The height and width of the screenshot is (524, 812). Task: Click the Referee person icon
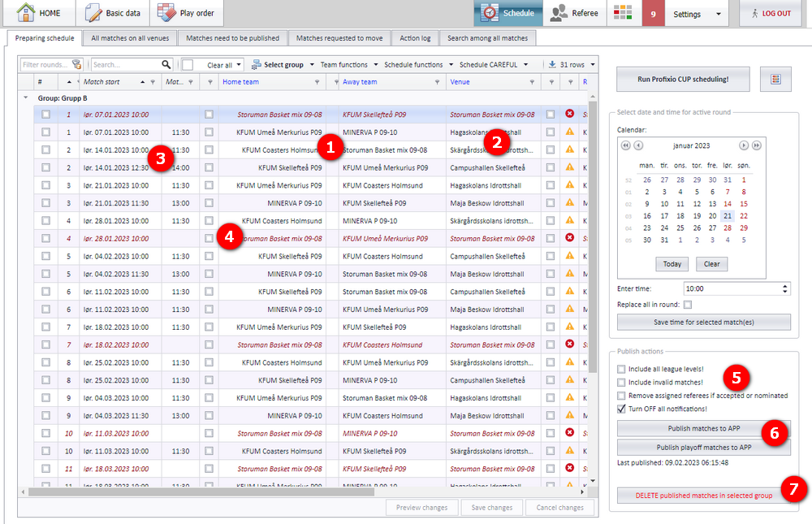tap(559, 13)
